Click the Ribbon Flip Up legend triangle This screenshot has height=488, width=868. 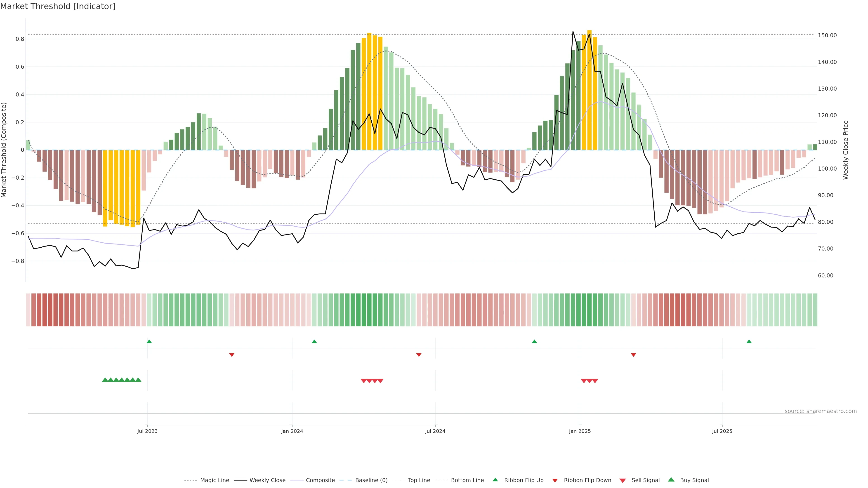(495, 480)
